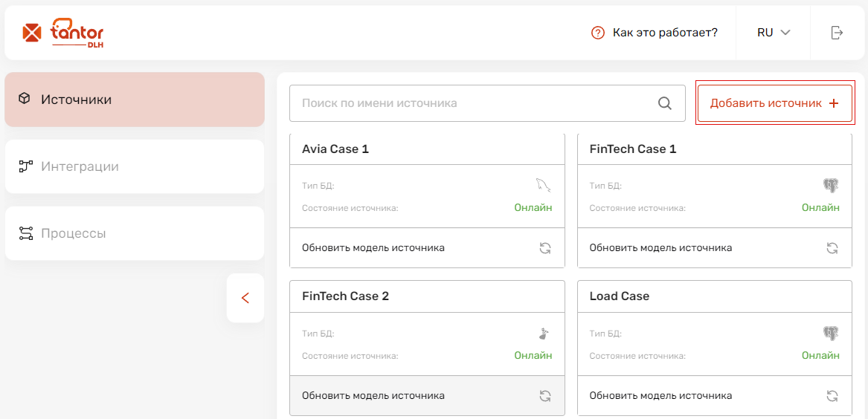Click the logout icon in header
Screen dimensions: 868x419
pos(837,33)
